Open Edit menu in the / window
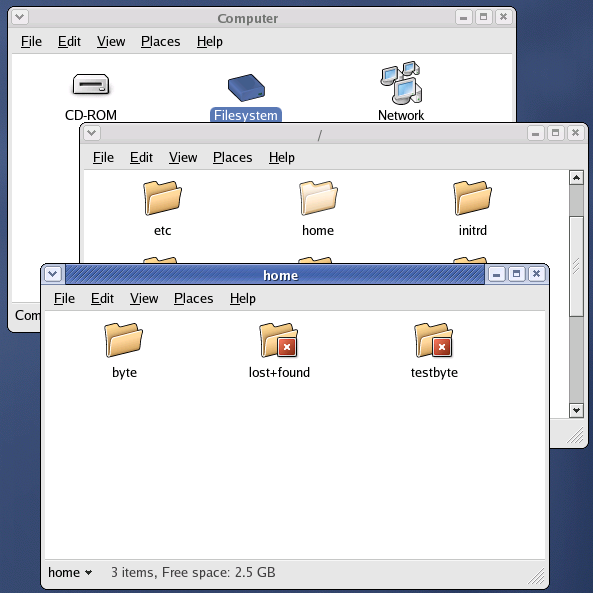This screenshot has width=593, height=593. [141, 158]
